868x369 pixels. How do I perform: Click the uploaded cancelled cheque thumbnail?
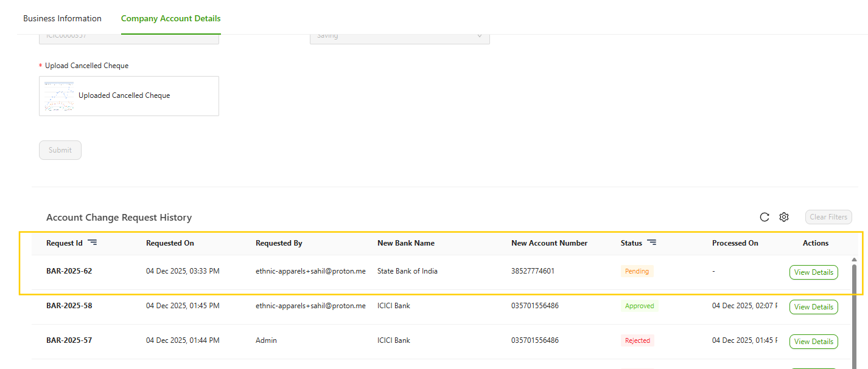59,96
